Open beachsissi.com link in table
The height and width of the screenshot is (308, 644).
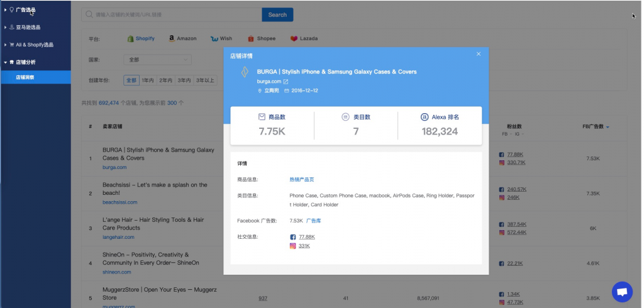[x=120, y=202]
